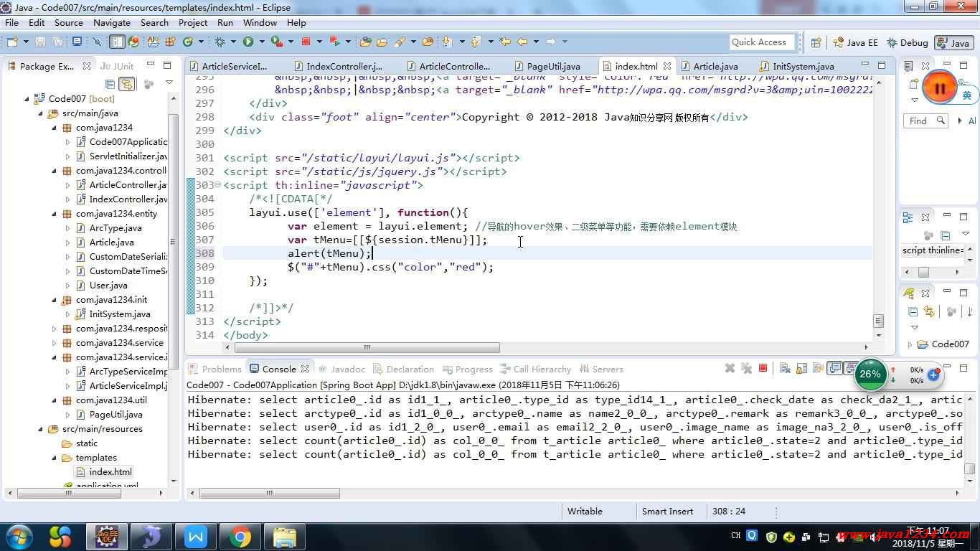Screen dimensions: 980x551
Task: Close the index.html editor tab
Action: [x=667, y=66]
